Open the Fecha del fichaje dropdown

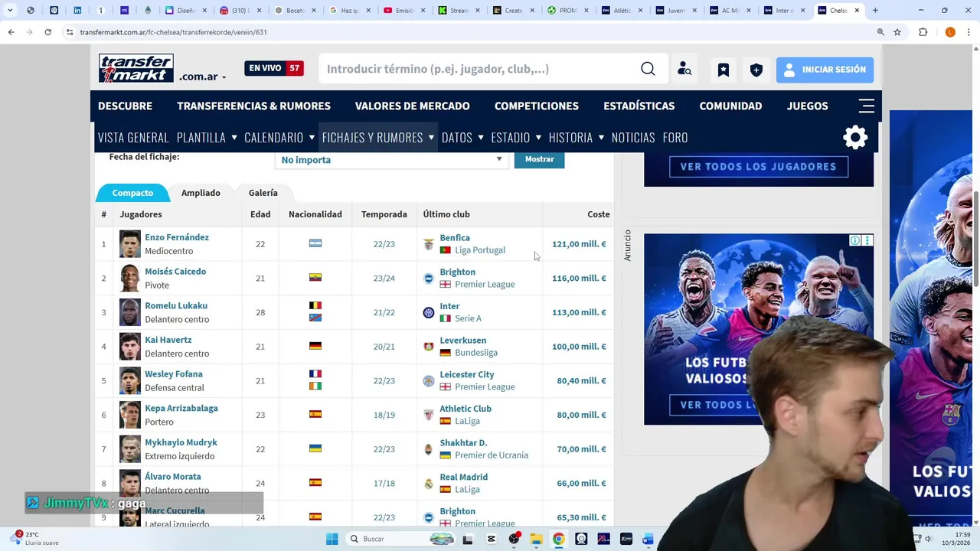point(390,160)
